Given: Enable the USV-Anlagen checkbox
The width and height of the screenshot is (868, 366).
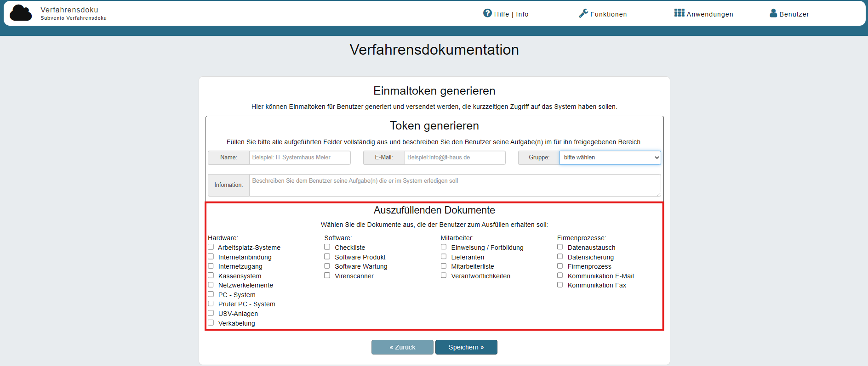Looking at the screenshot, I should pyautogui.click(x=211, y=313).
